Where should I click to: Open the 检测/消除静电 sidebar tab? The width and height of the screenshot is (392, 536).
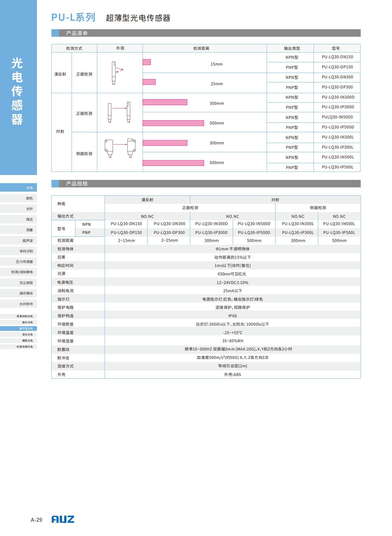[18, 272]
